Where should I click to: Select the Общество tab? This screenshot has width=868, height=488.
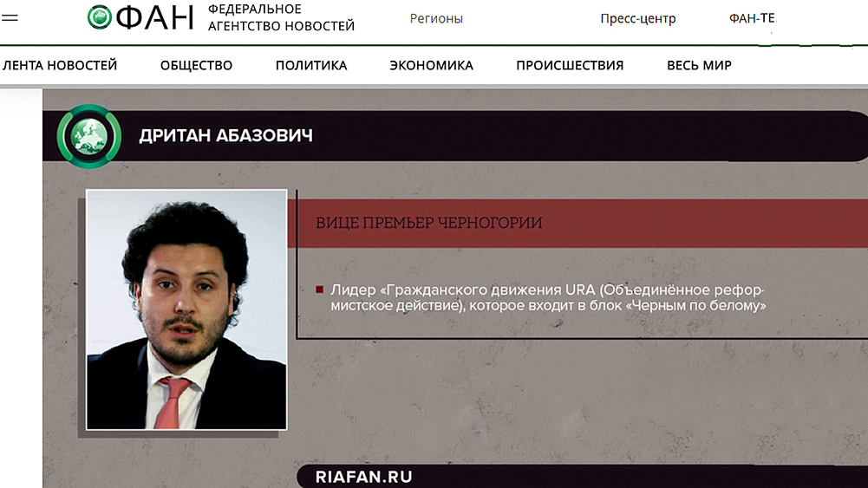tap(197, 65)
